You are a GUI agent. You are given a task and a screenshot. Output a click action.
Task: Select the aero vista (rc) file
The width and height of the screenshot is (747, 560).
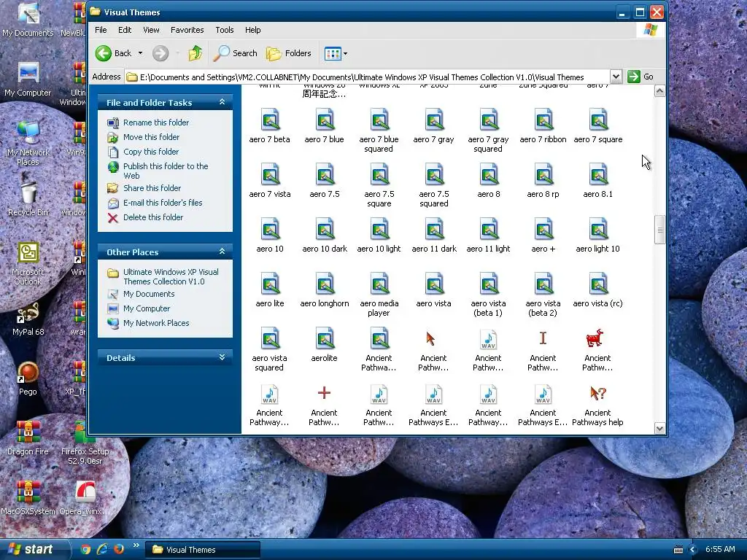[x=598, y=290]
